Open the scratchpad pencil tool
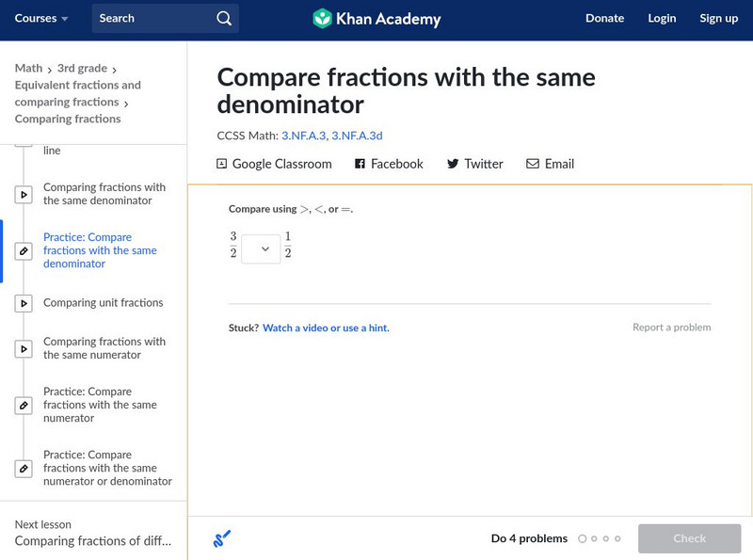 [x=222, y=538]
